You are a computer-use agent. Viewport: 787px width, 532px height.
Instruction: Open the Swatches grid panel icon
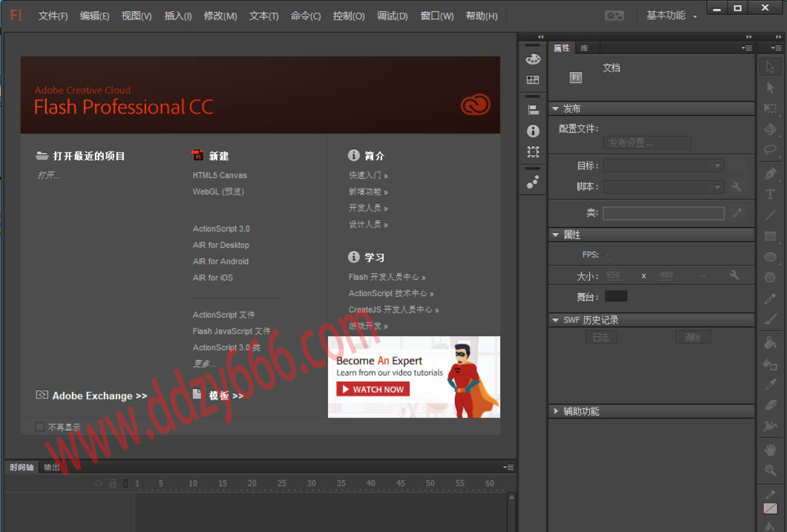click(x=533, y=80)
